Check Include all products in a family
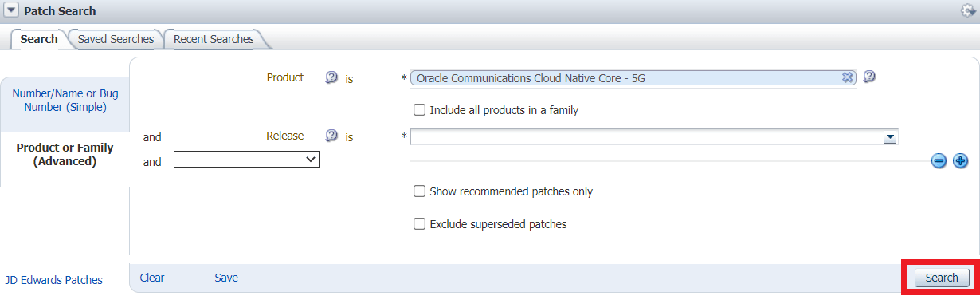 [419, 110]
